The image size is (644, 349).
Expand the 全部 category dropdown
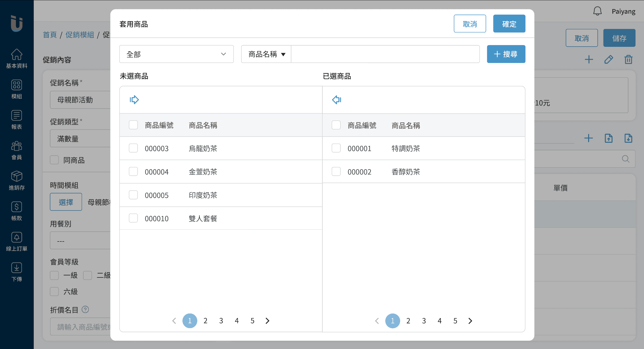(x=176, y=54)
